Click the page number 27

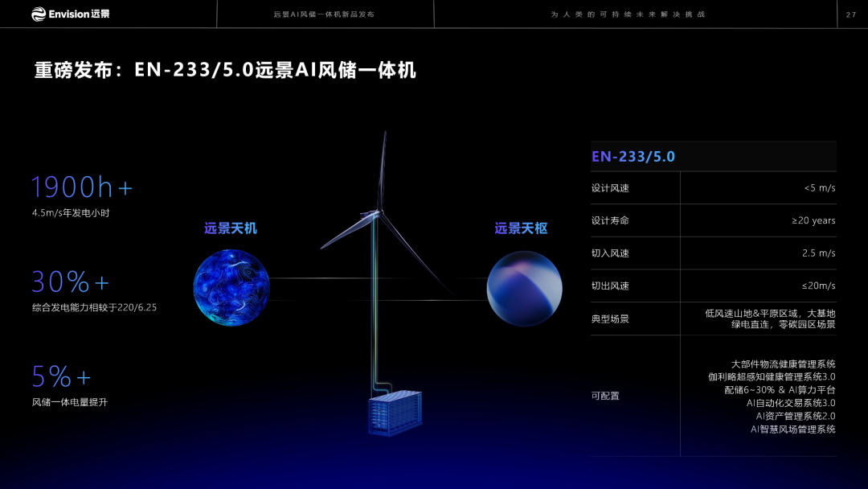851,15
